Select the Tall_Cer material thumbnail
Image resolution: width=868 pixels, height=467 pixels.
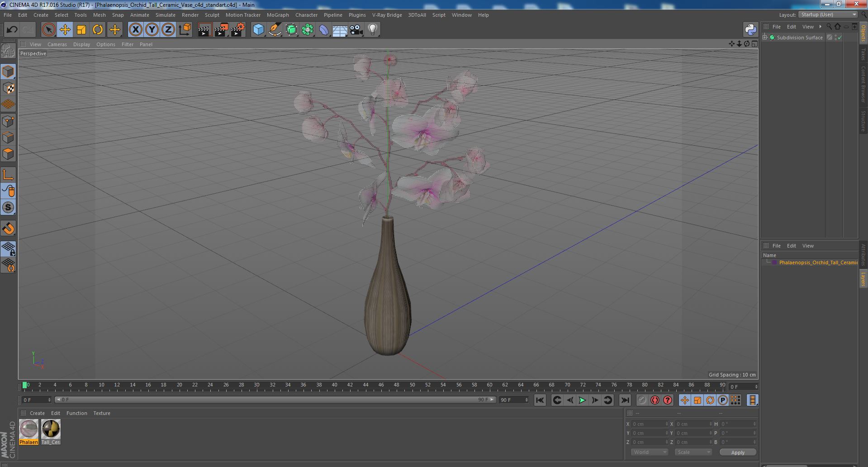51,432
